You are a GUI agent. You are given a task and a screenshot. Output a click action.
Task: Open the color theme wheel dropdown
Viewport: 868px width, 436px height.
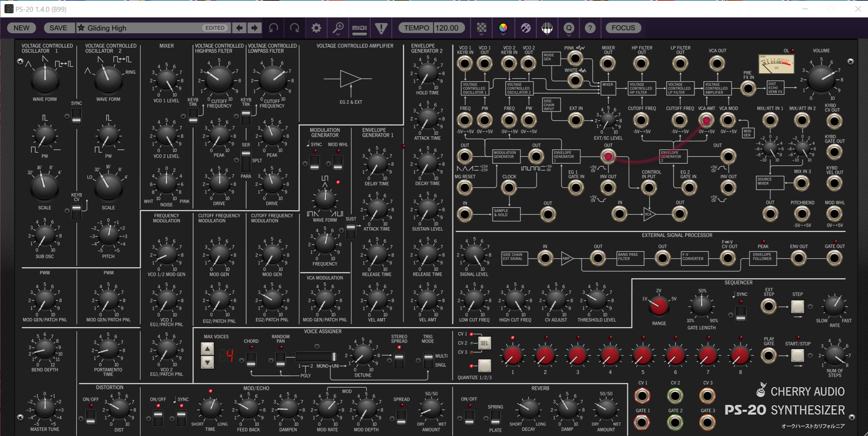click(503, 28)
